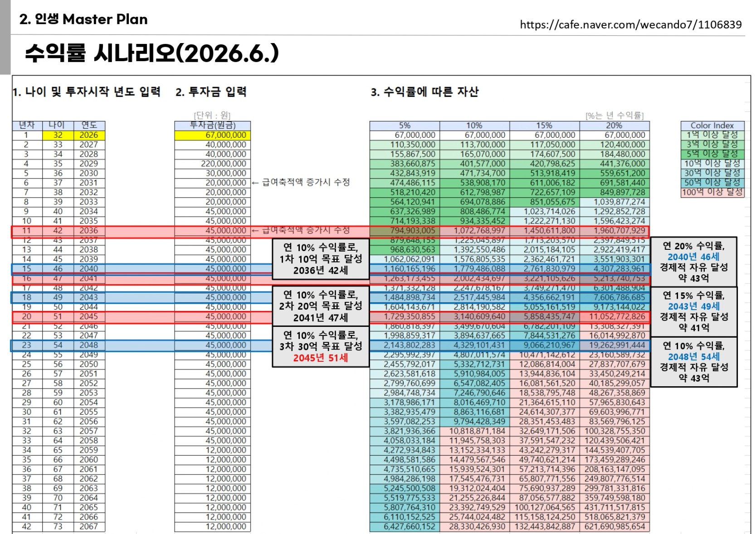
Task: Click the '100억 이상 달성' color swatch
Action: coord(712,192)
